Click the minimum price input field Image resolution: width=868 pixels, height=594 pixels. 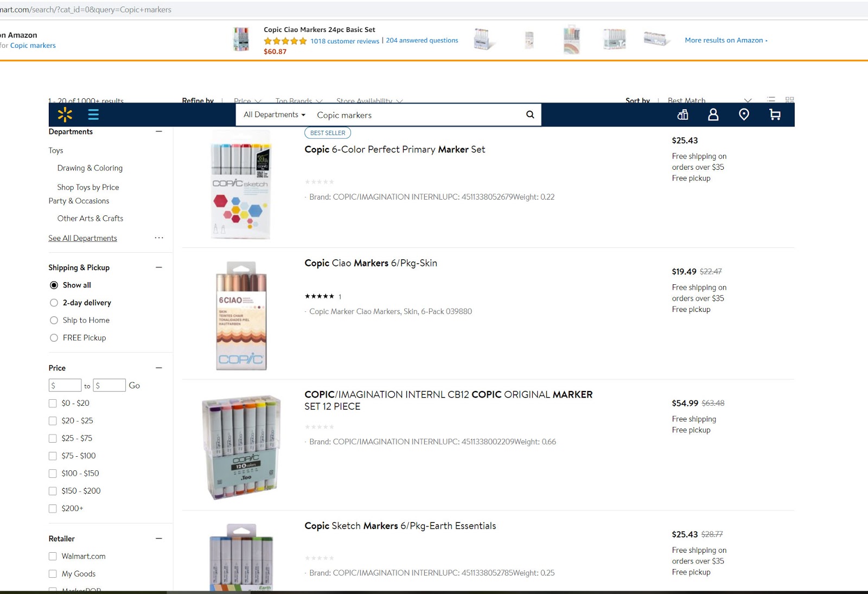[x=65, y=385]
